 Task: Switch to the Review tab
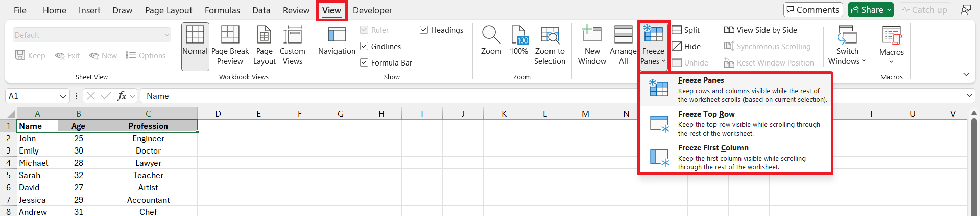tap(296, 10)
